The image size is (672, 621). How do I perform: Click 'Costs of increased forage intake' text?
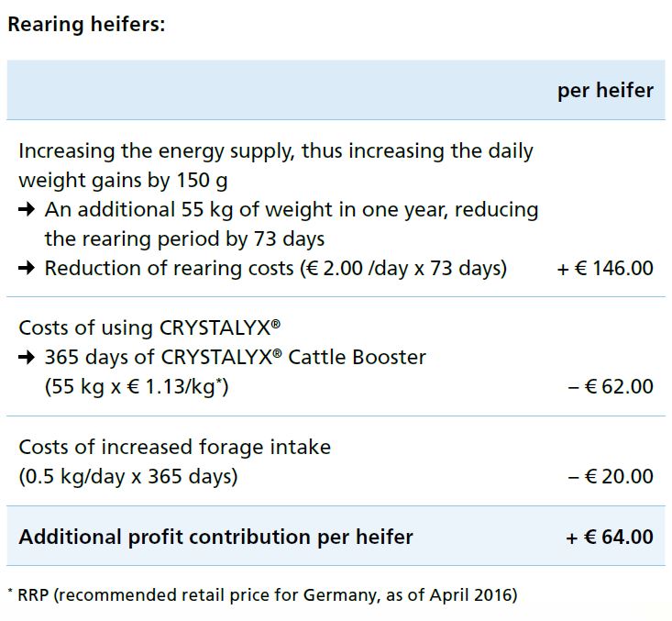coord(175,448)
